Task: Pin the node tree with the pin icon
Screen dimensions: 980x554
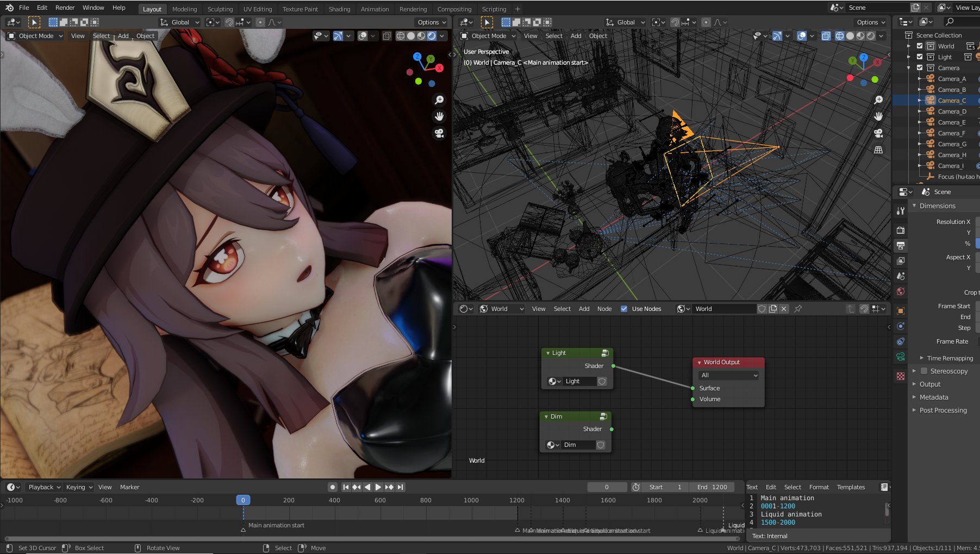Action: 798,309
